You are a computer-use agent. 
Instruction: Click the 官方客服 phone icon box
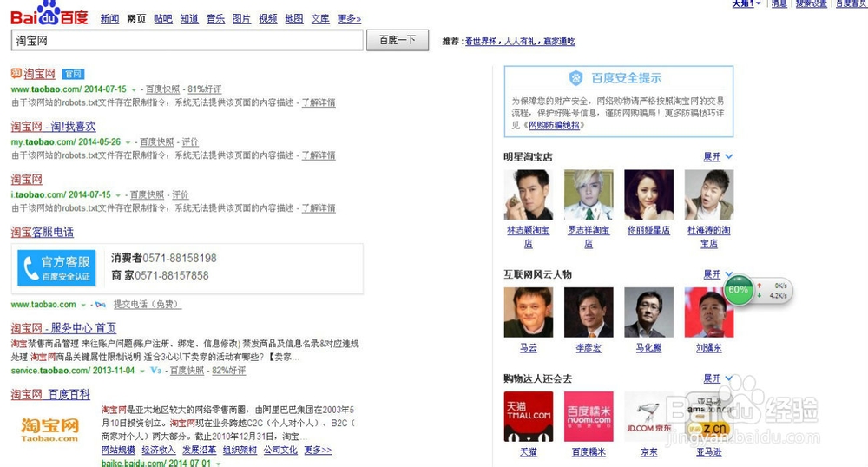[x=56, y=268]
